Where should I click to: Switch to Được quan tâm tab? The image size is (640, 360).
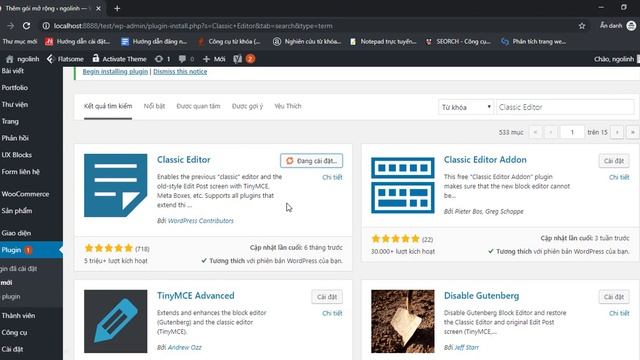198,106
